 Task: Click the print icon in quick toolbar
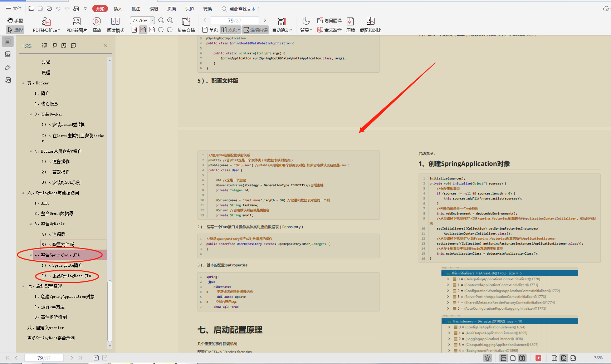(49, 9)
